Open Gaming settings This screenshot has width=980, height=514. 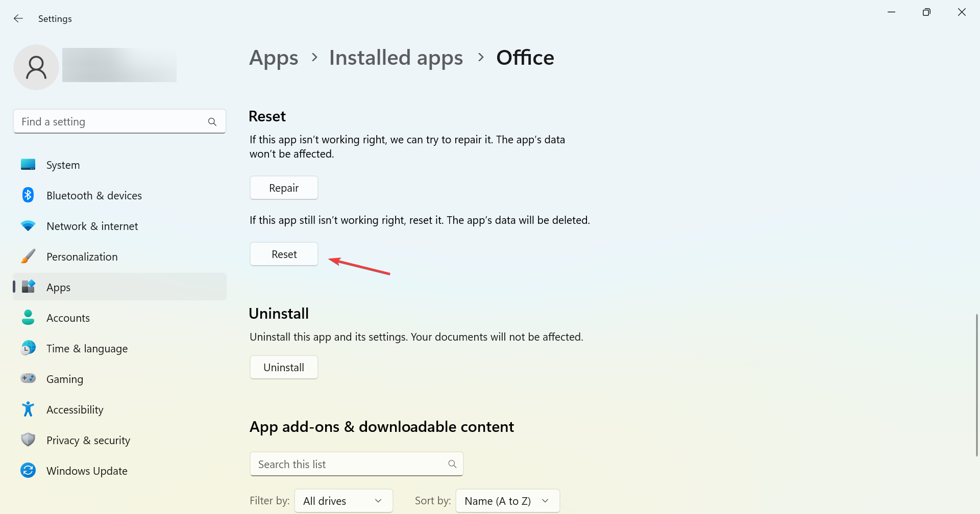coord(119,379)
